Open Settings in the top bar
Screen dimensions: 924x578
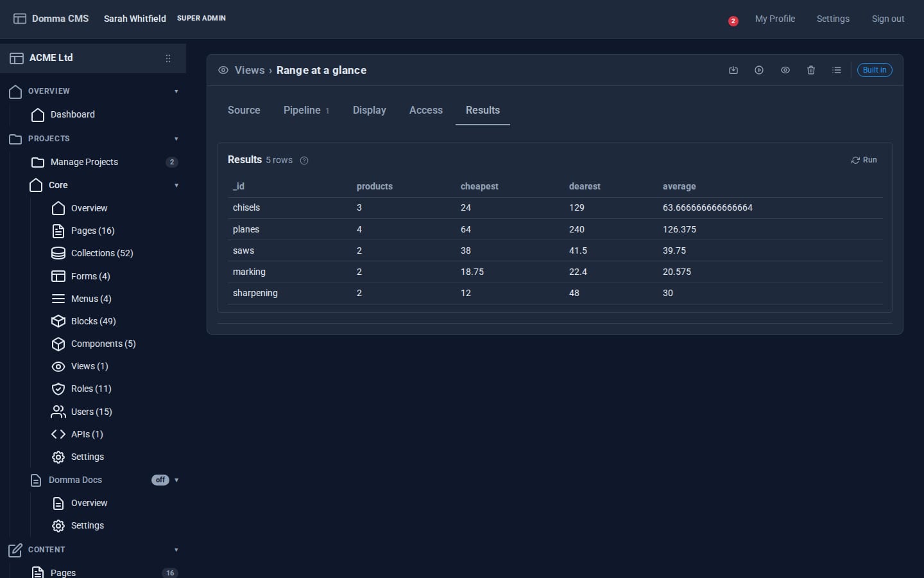pos(833,19)
